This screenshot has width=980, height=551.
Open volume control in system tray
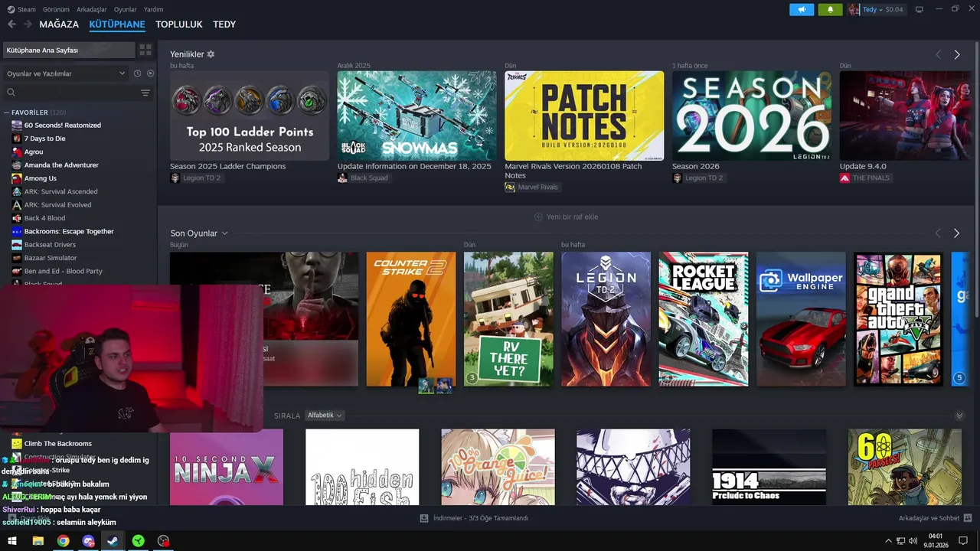coord(913,541)
